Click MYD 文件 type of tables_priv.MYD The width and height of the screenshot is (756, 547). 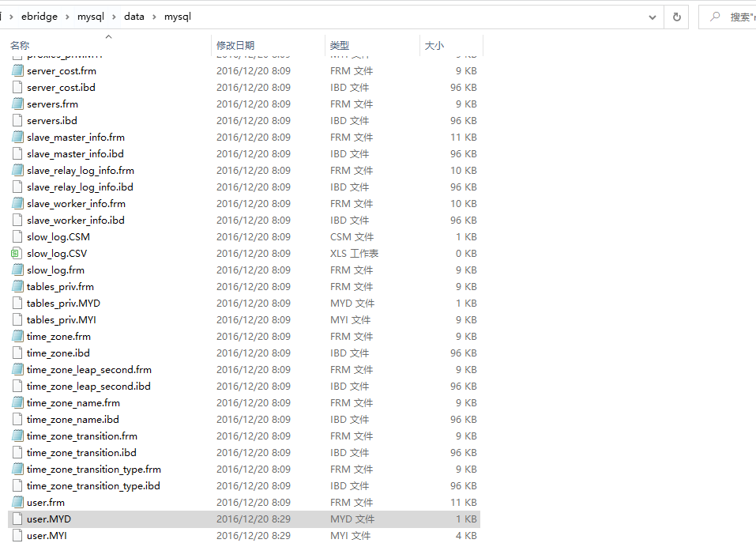pyautogui.click(x=352, y=304)
